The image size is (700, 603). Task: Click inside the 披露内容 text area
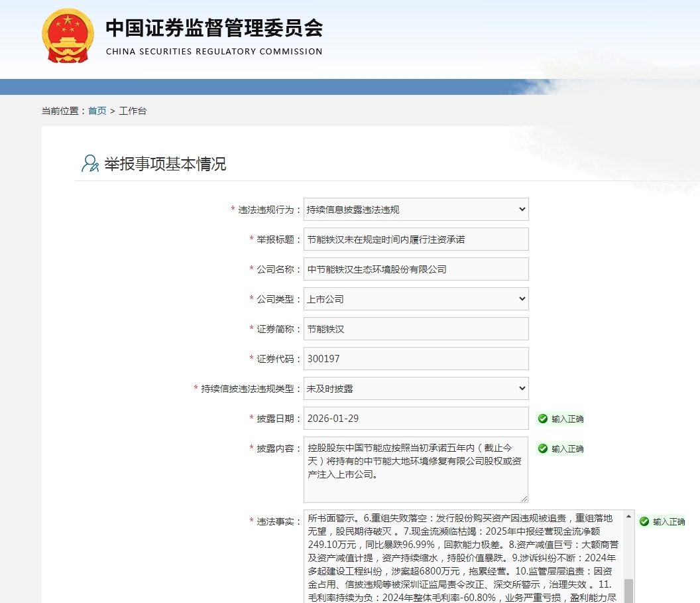click(416, 470)
